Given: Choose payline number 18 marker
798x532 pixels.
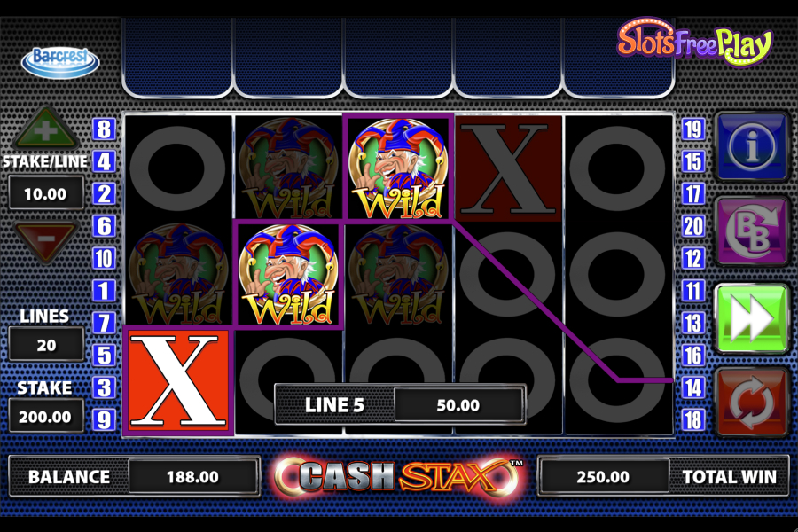Looking at the screenshot, I should [x=692, y=420].
